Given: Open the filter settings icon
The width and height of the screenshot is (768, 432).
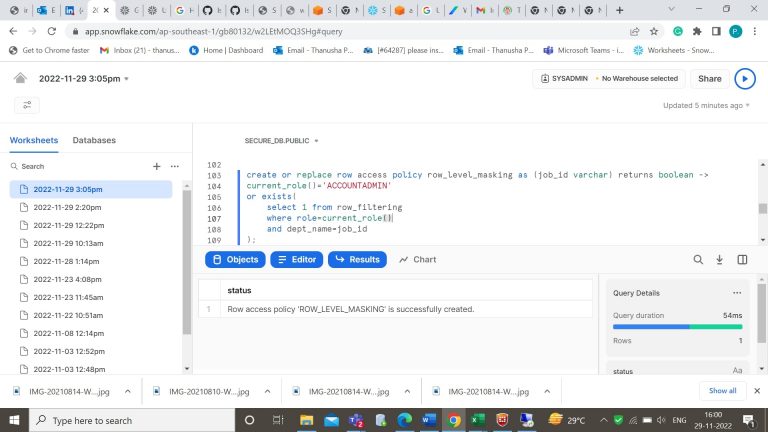Looking at the screenshot, I should coord(27,105).
